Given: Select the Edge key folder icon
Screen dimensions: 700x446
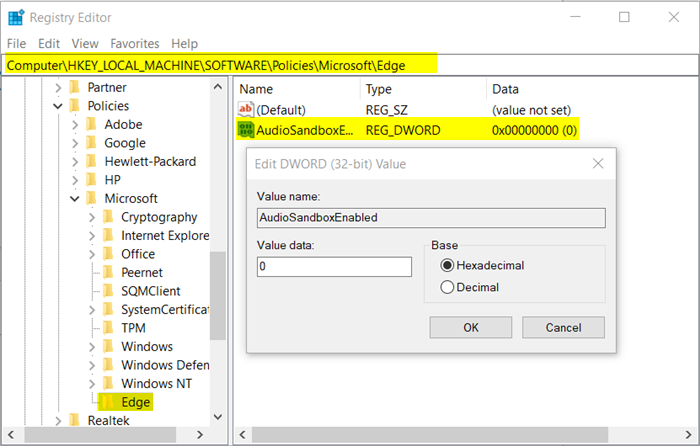Looking at the screenshot, I should (108, 402).
